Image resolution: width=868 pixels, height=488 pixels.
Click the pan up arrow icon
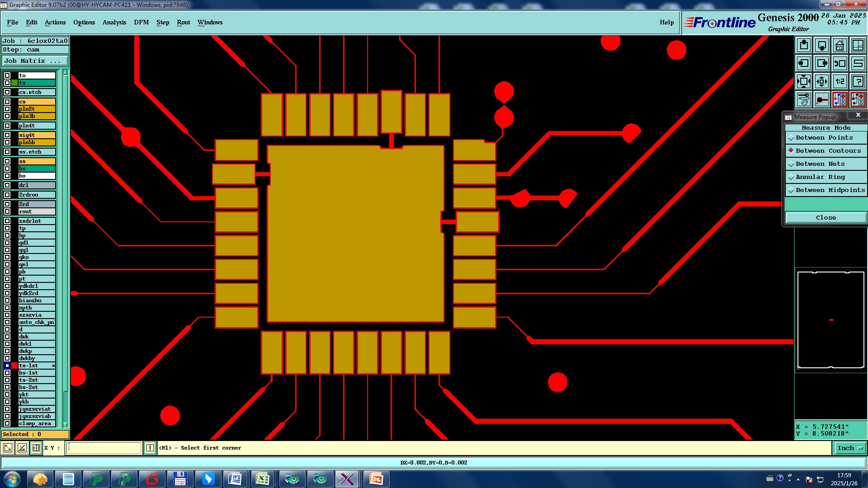804,45
